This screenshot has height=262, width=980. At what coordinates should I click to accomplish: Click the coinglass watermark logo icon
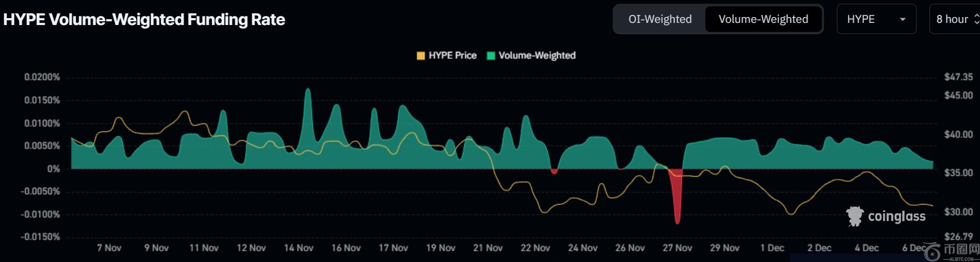click(855, 216)
